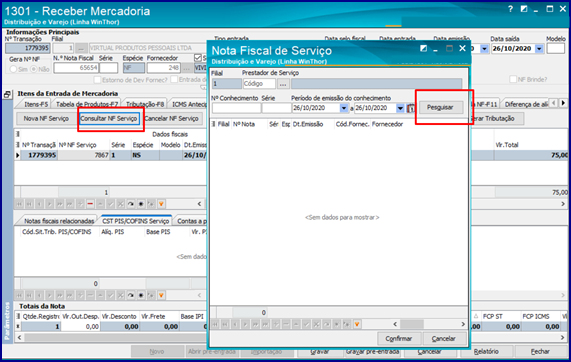
Task: Click the Cancelar NF Serviço button
Action: pyautogui.click(x=172, y=118)
